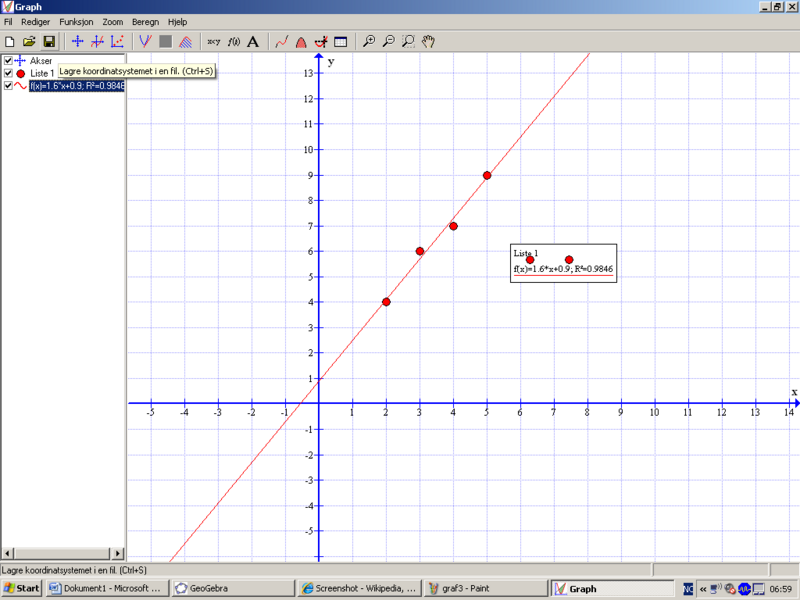This screenshot has height=600, width=800.
Task: Click the Insert text label 'A' icon
Action: [253, 42]
